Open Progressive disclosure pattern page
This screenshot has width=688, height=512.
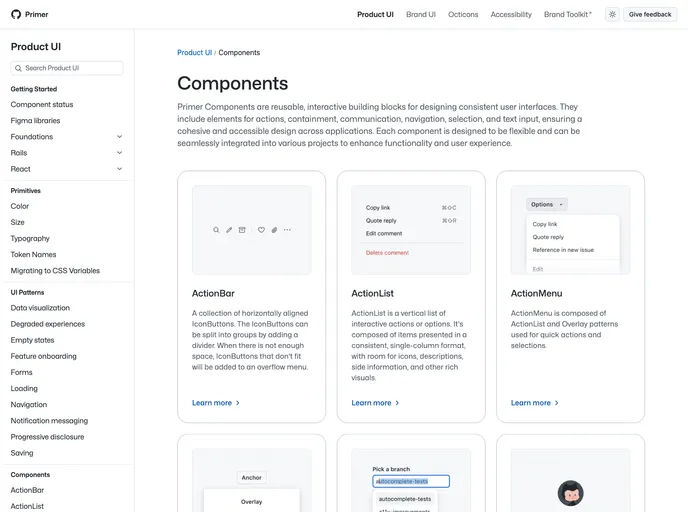click(x=47, y=437)
